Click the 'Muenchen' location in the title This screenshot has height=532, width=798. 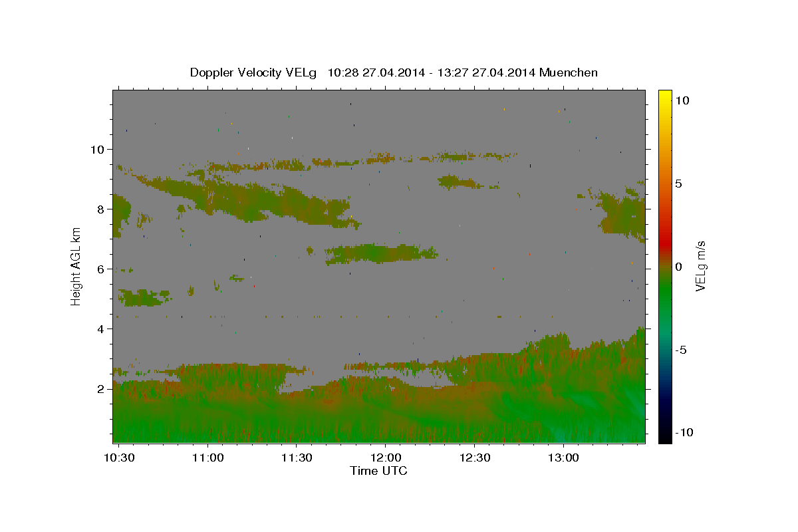pos(569,72)
